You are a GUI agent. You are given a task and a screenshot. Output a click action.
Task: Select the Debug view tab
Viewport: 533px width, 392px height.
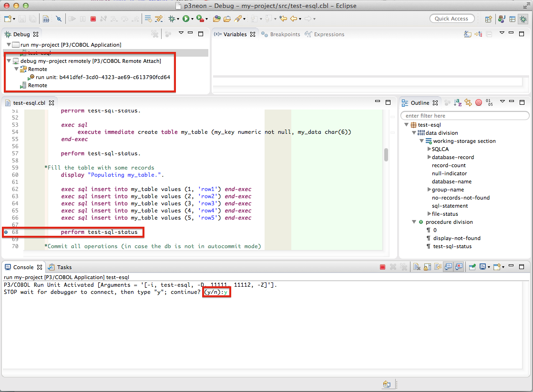(21, 34)
